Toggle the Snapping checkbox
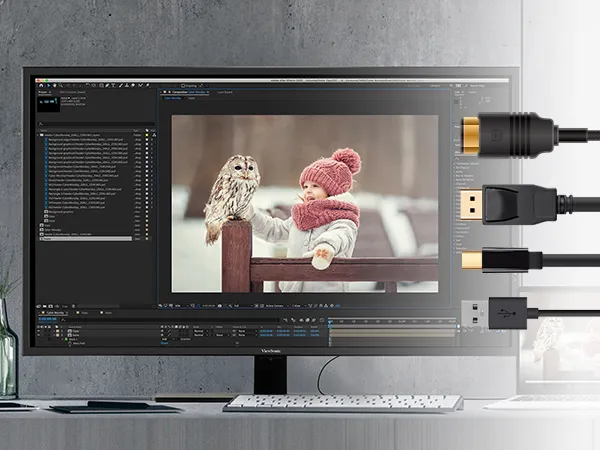This screenshot has height=450, width=600. click(183, 86)
